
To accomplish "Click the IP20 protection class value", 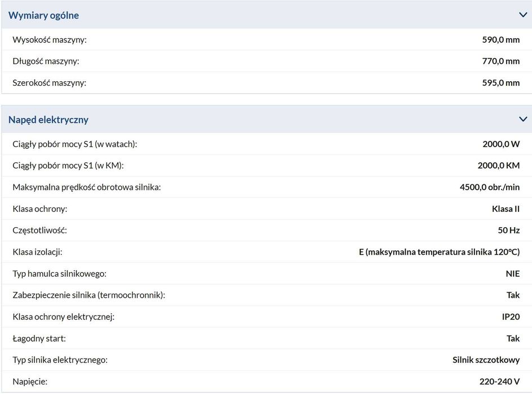I will click(511, 317).
